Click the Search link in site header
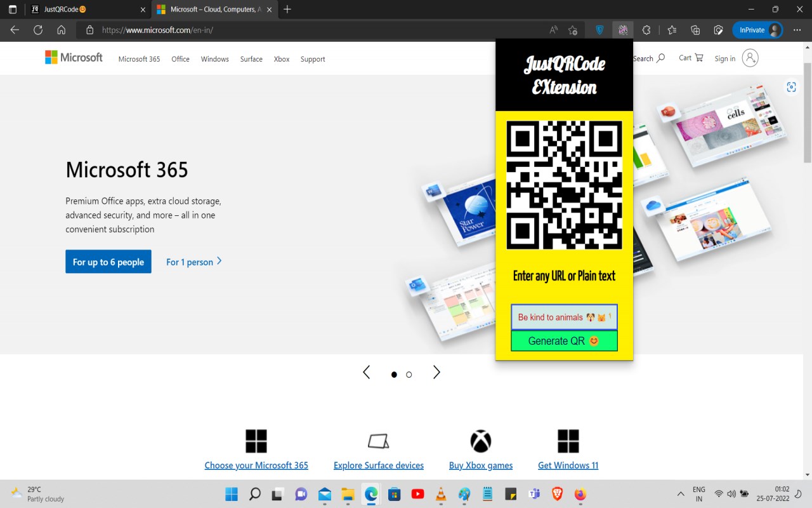The height and width of the screenshot is (508, 812). point(649,58)
